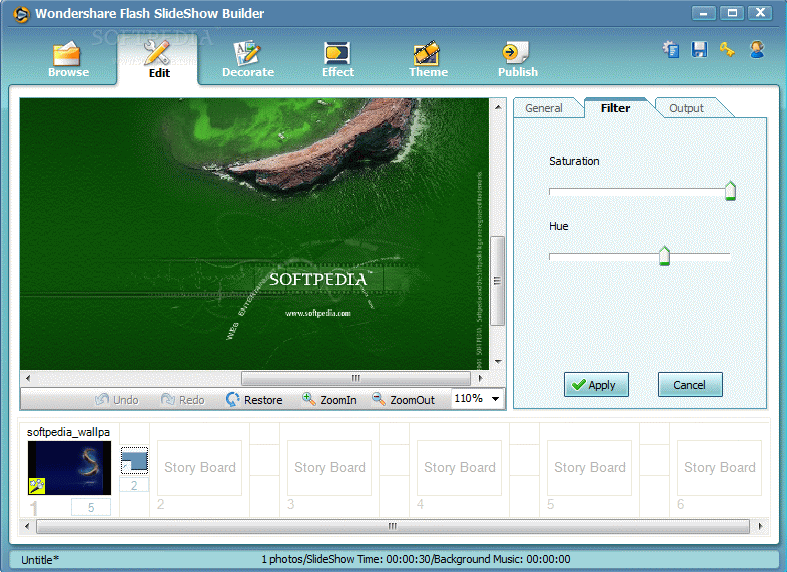Viewport: 787px width, 572px height.
Task: Click the preview scroll right arrow
Action: click(480, 378)
